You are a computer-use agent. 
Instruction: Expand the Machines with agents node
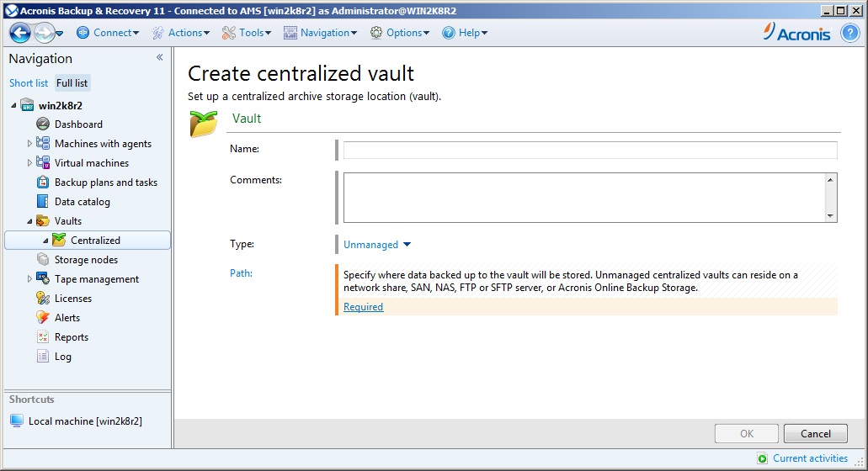coord(29,144)
